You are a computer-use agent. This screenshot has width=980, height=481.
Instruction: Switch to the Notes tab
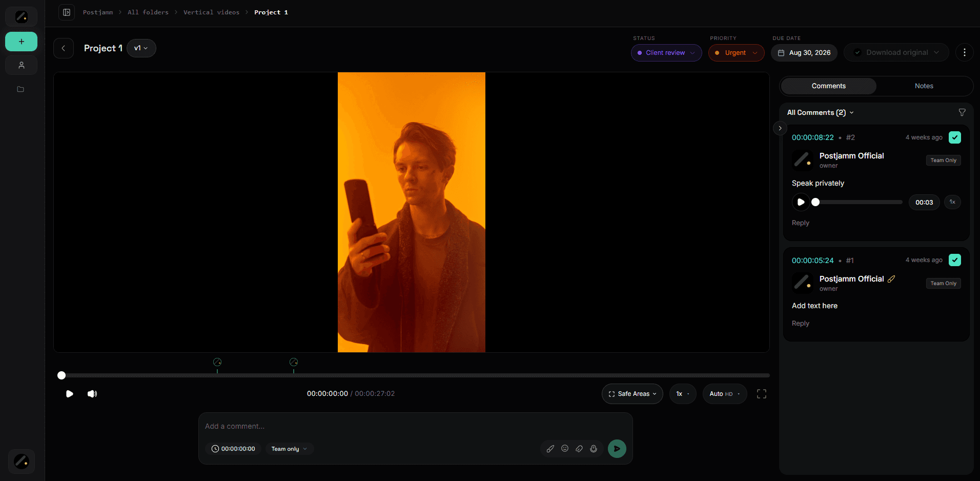coord(924,86)
